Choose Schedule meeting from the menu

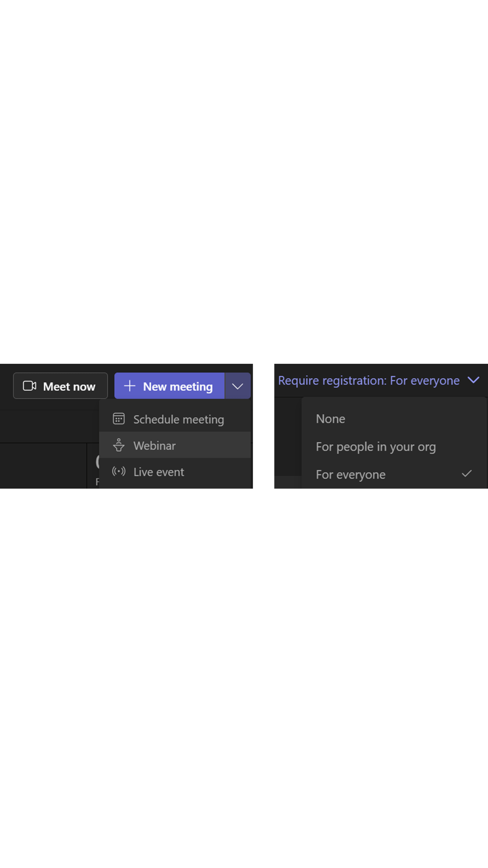click(x=178, y=420)
